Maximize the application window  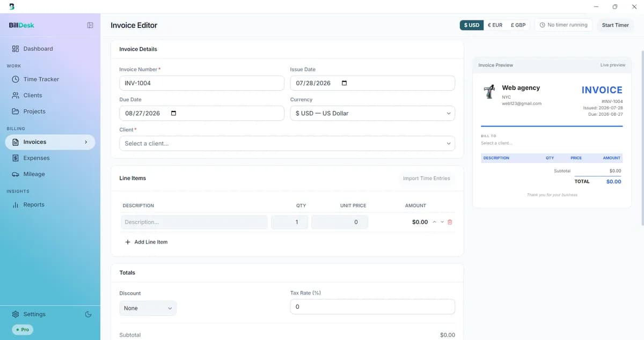(x=615, y=6)
